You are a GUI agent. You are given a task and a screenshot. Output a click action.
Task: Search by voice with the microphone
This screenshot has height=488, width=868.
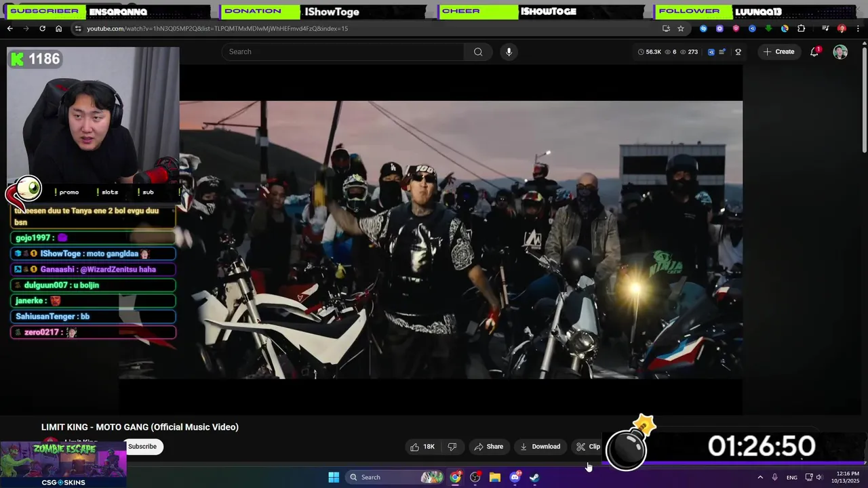[x=509, y=52]
